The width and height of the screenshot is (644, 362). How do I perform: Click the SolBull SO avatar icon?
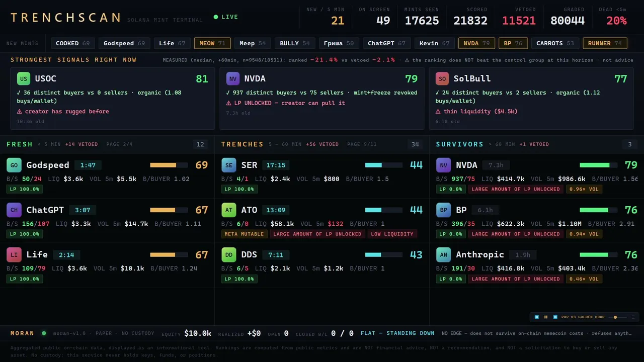pyautogui.click(x=442, y=79)
